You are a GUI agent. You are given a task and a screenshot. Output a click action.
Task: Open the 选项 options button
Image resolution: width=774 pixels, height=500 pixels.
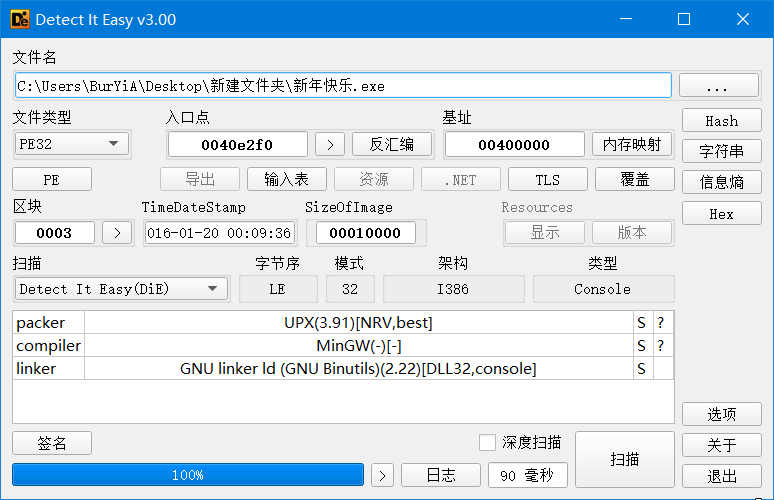722,414
